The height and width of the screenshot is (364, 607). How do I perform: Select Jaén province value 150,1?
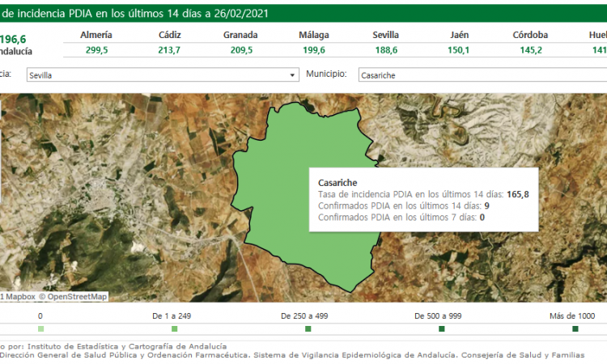coord(458,49)
